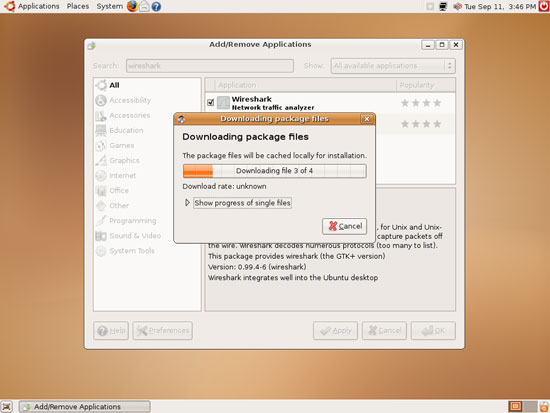Image resolution: width=550 pixels, height=413 pixels.
Task: Launch the Firefox browser icon in top panel
Action: (132, 6)
